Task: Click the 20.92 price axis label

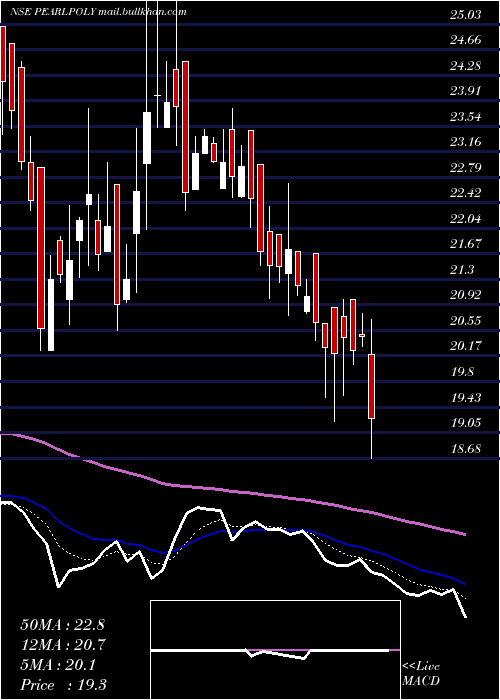Action: (465, 296)
